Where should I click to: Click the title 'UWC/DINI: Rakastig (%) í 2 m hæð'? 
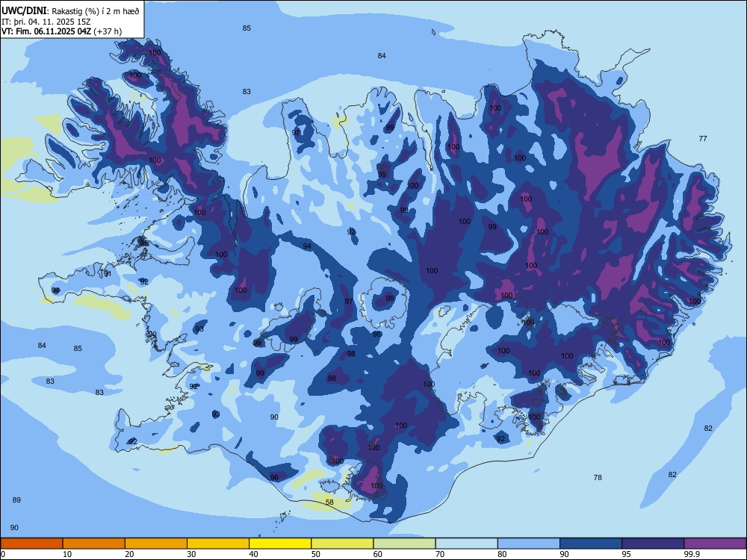[x=70, y=11]
